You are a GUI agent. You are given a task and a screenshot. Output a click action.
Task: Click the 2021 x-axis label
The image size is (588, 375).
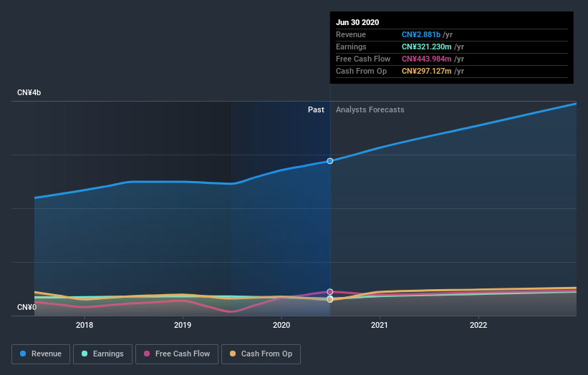pyautogui.click(x=380, y=325)
